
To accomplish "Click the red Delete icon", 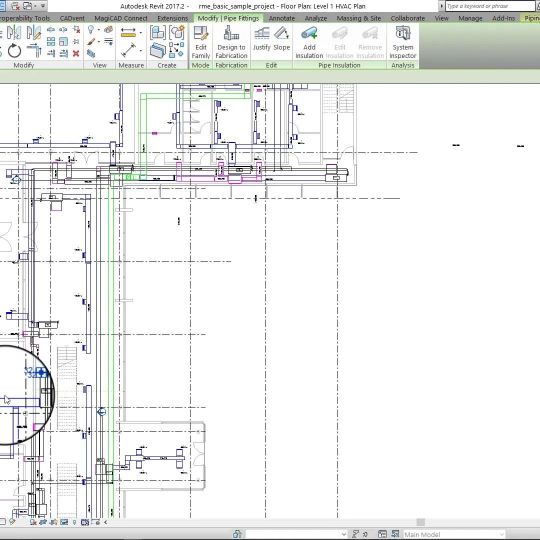I will pyautogui.click(x=76, y=53).
